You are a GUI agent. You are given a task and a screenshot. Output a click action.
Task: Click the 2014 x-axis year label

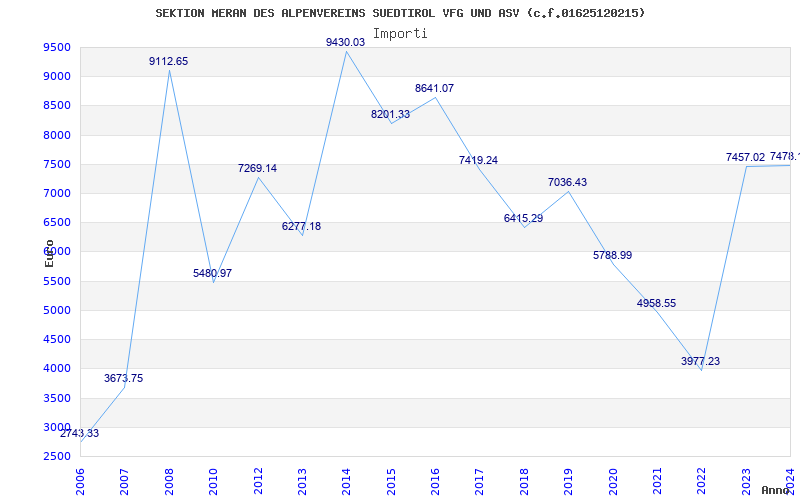(346, 482)
